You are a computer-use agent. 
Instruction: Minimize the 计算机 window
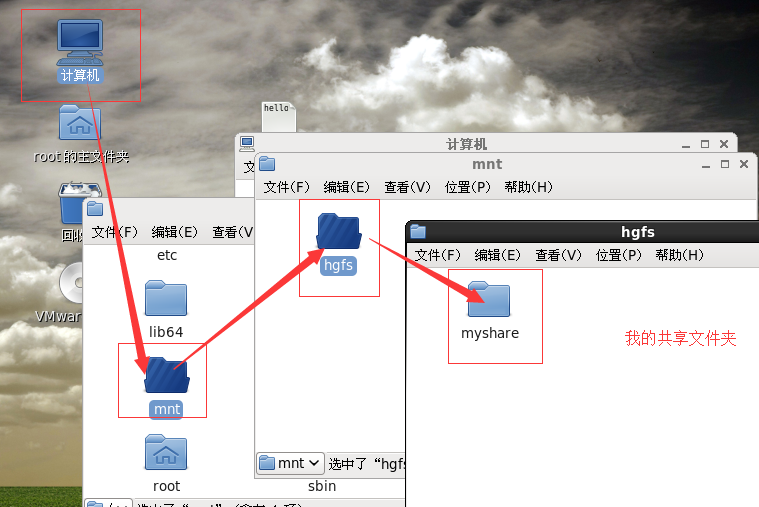click(685, 144)
